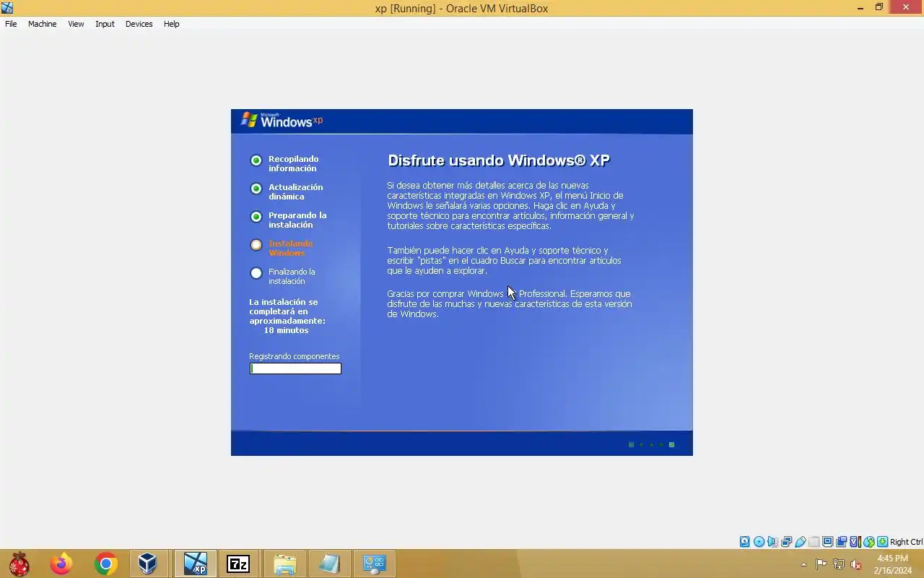Open 7-Zip from the taskbar
924x578 pixels.
click(238, 564)
